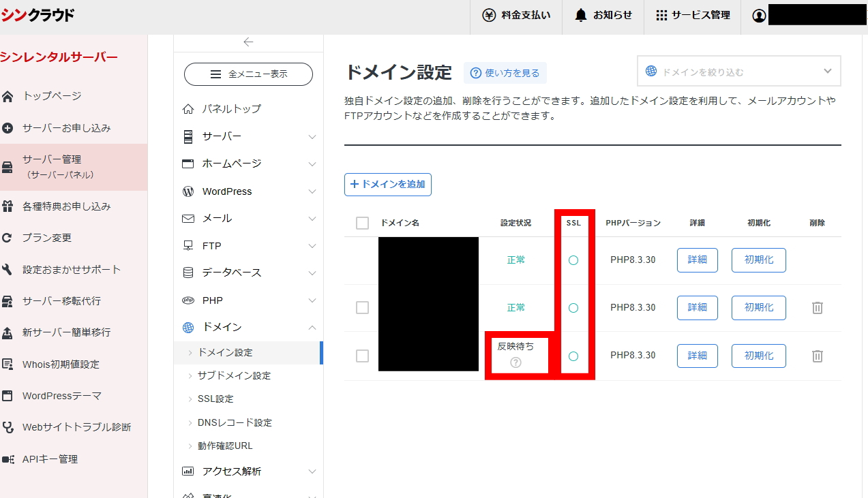This screenshot has height=498, width=868.
Task: Click PHPバージョン column header
Action: click(x=633, y=223)
